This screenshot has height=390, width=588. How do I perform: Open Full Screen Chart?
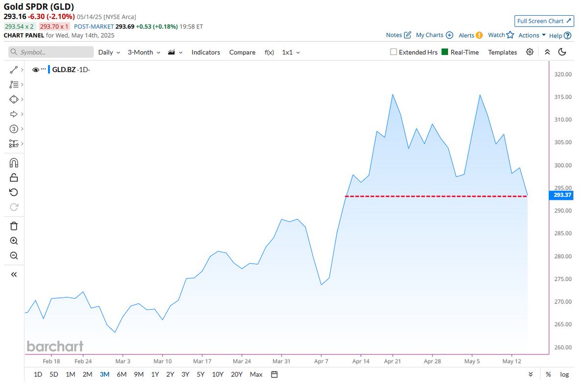click(x=544, y=21)
